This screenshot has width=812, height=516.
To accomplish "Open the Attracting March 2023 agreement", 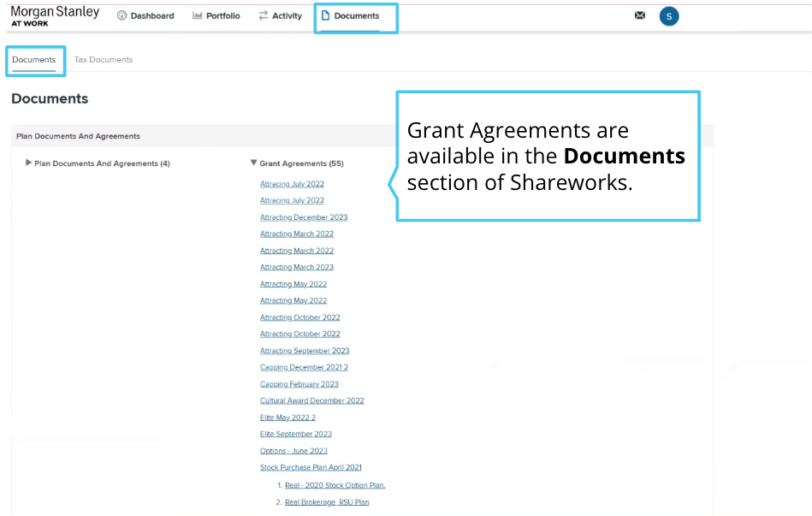I will [297, 267].
